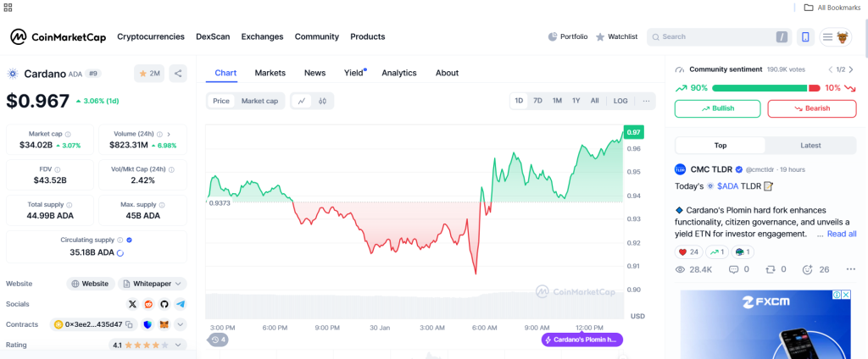Open Cardano's Reddit social link

pos(148,304)
